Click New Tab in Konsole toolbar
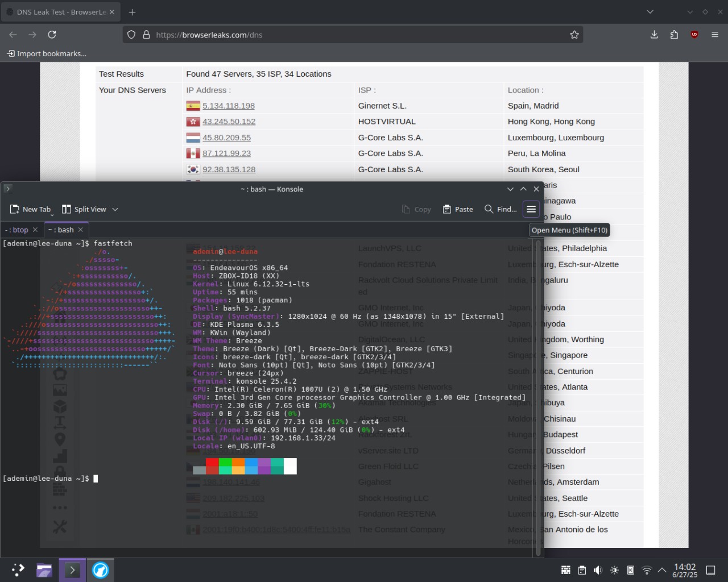Image resolution: width=728 pixels, height=582 pixels. pyautogui.click(x=30, y=209)
